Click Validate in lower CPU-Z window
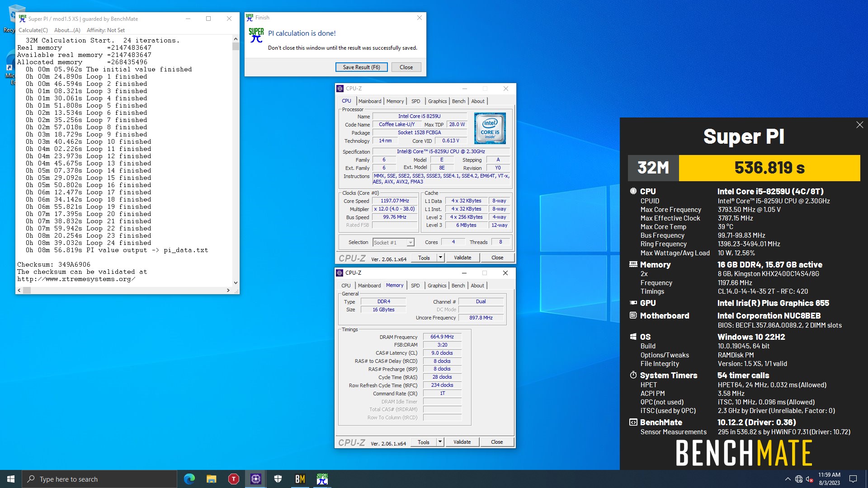Image resolution: width=868 pixels, height=488 pixels. pos(462,442)
